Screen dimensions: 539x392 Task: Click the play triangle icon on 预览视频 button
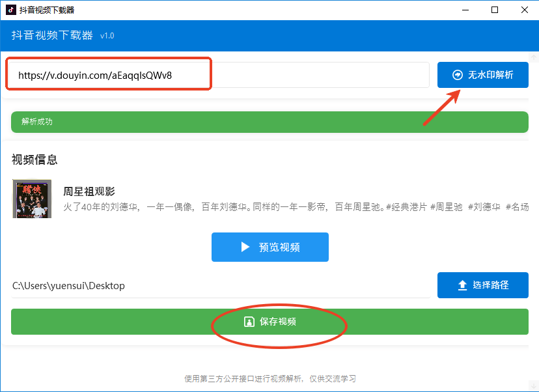pyautogui.click(x=246, y=247)
